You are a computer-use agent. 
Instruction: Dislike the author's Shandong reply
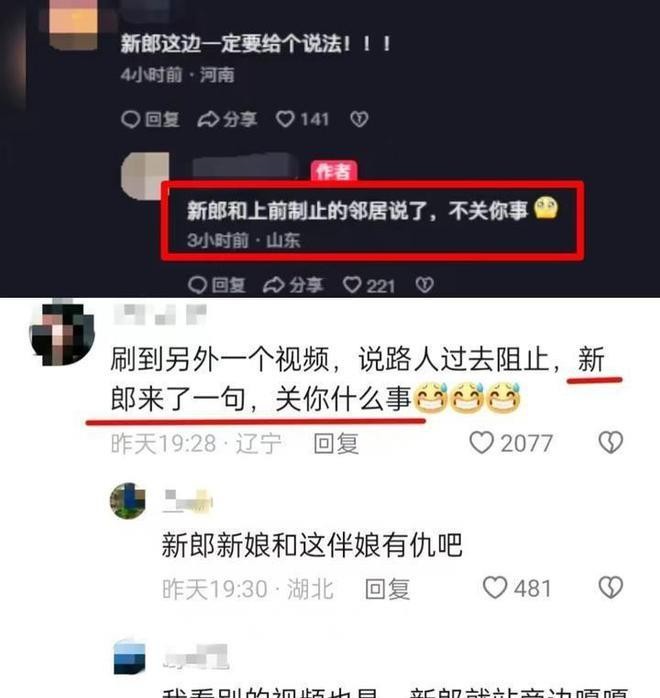tap(424, 285)
